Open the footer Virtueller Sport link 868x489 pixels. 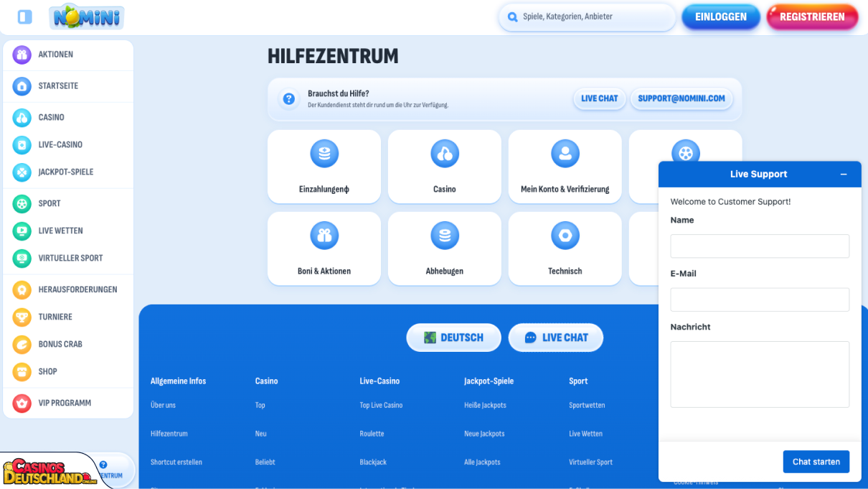[x=590, y=462]
